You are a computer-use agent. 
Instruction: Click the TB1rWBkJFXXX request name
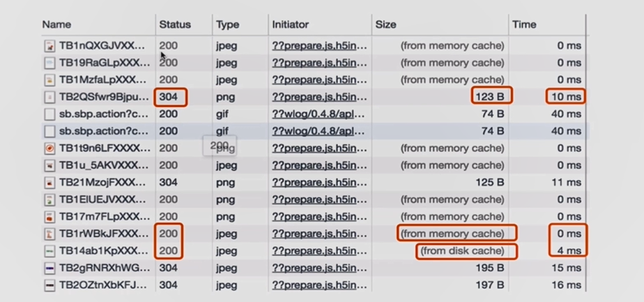click(x=104, y=234)
